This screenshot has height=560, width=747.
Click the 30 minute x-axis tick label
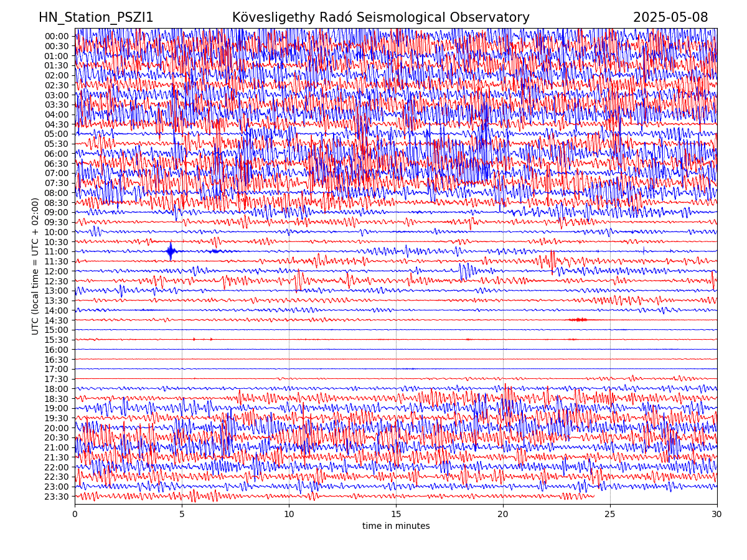(717, 515)
